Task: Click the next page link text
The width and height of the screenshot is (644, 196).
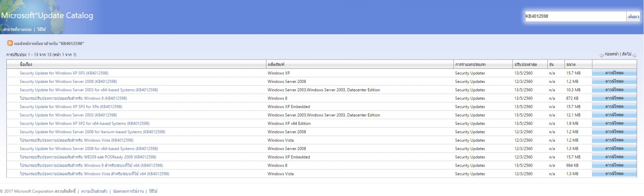Action: pos(626,54)
